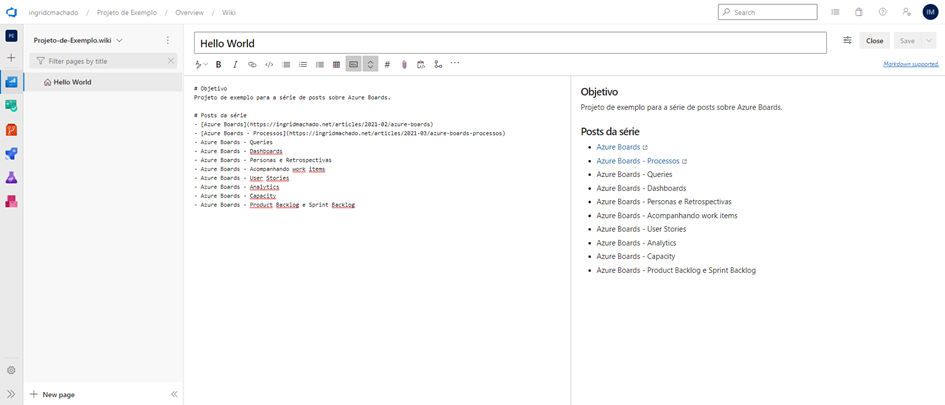Image resolution: width=945 pixels, height=405 pixels.
Task: Open Artifacts hub in sidebar
Action: (x=11, y=201)
